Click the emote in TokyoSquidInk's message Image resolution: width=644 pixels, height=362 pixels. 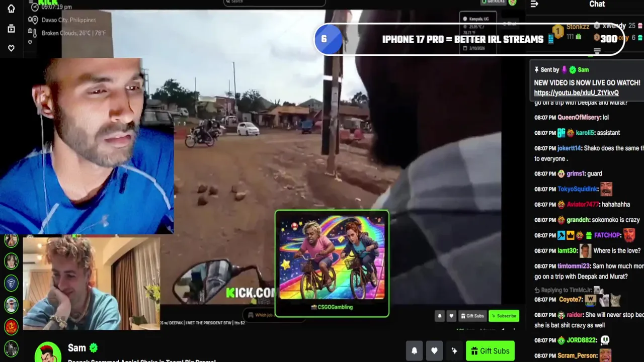point(606,189)
